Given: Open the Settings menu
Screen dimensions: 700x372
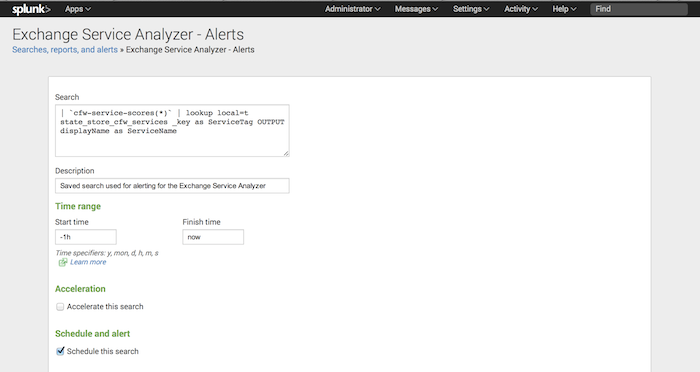Looking at the screenshot, I should 471,9.
